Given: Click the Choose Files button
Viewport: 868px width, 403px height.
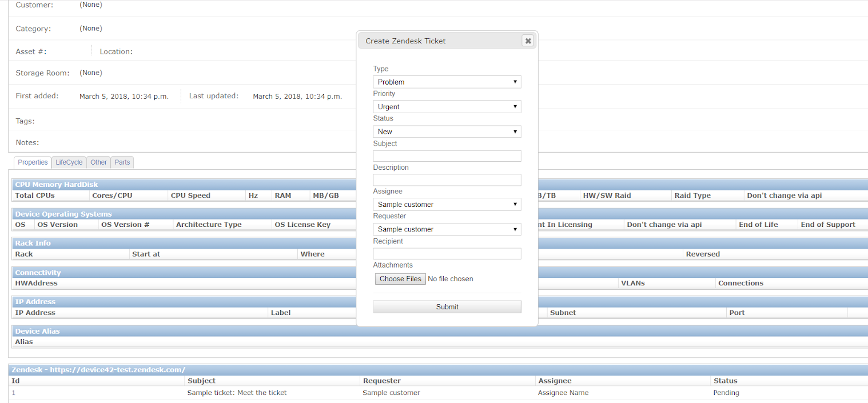Looking at the screenshot, I should point(400,279).
